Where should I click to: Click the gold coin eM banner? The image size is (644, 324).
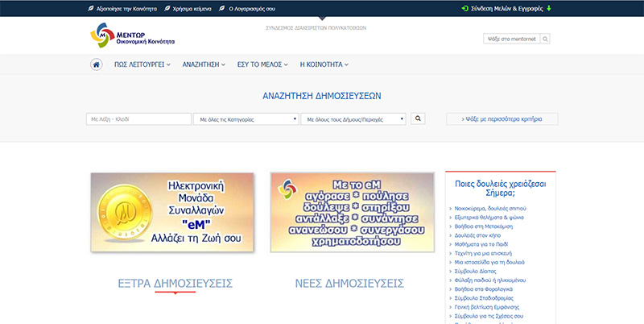click(x=172, y=212)
